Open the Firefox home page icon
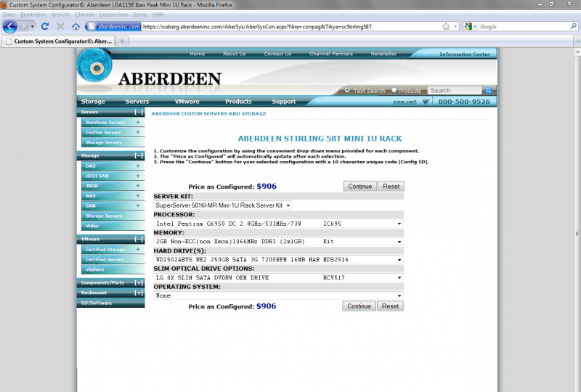581x392 pixels. (x=76, y=26)
